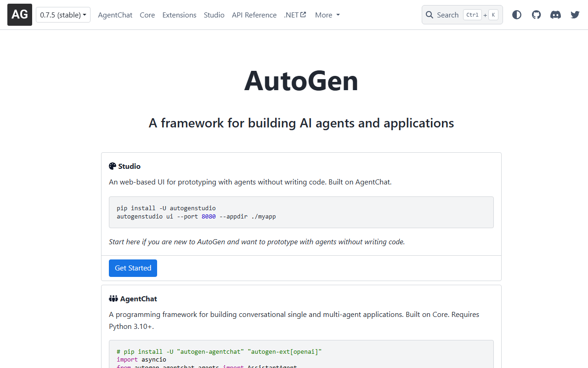588x368 pixels.
Task: Click the AutoGen main heading
Action: pos(301,80)
